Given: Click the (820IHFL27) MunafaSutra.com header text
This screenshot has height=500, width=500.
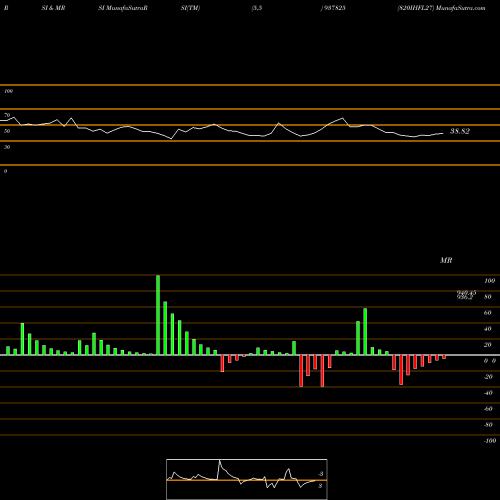Looking at the screenshot, I should (441, 8).
